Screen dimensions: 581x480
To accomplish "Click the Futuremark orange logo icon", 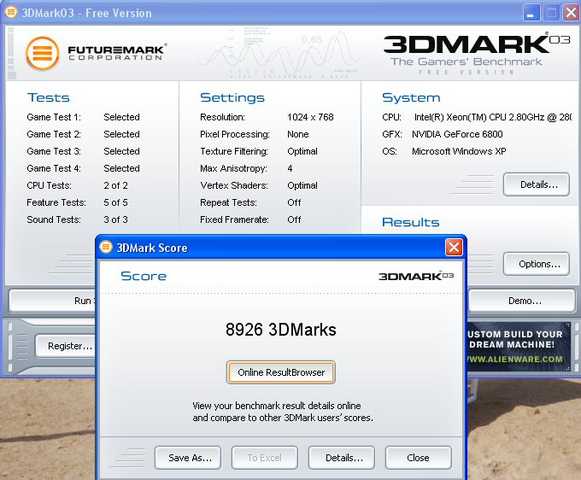I will coord(43,54).
